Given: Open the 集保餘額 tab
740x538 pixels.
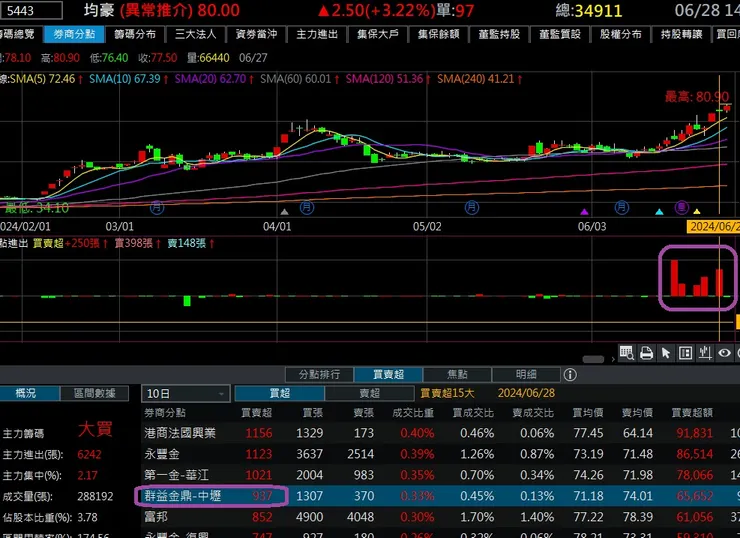Looking at the screenshot, I should 438,34.
